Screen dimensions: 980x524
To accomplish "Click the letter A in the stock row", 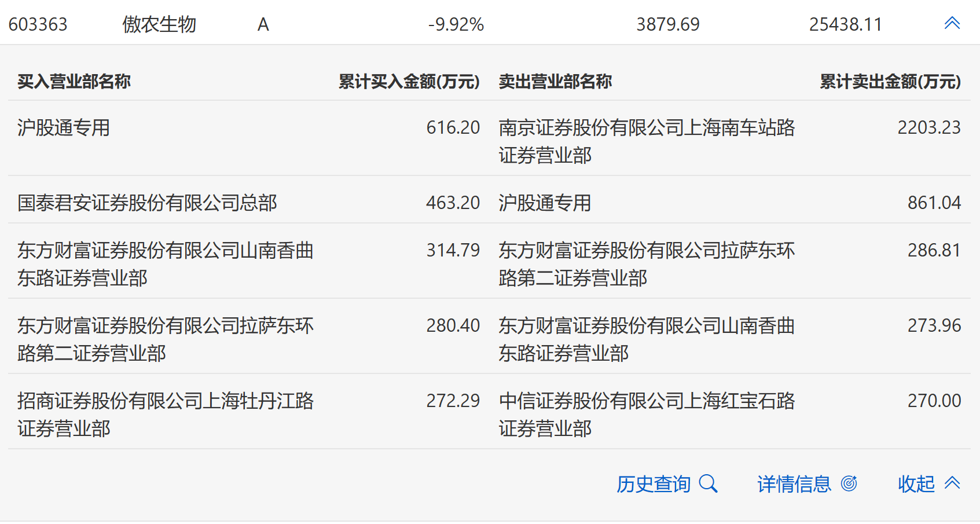I will tap(263, 24).
